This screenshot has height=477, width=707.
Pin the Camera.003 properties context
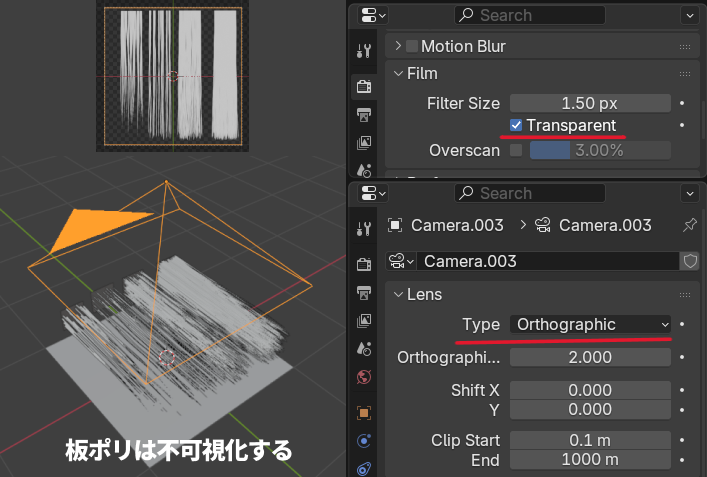click(689, 225)
